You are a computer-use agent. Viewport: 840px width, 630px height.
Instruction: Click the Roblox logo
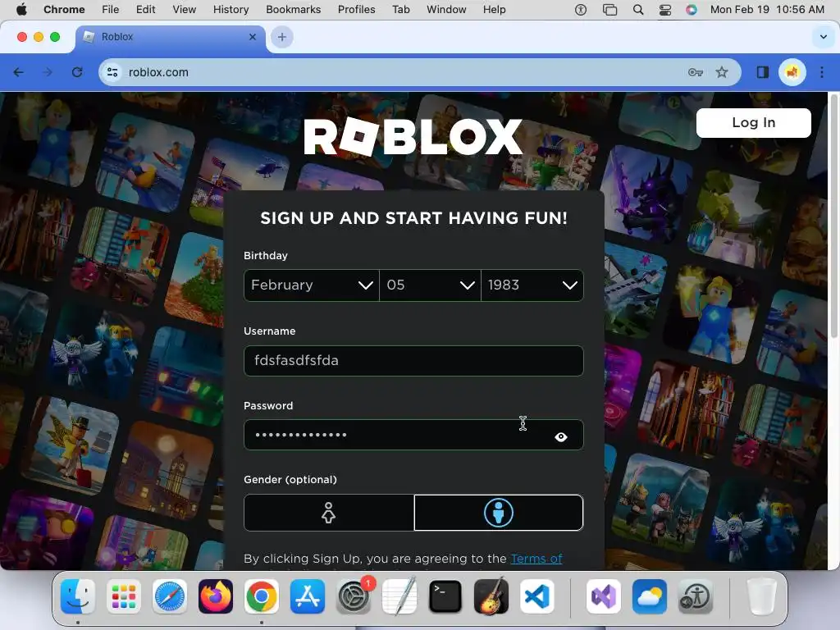tap(413, 137)
